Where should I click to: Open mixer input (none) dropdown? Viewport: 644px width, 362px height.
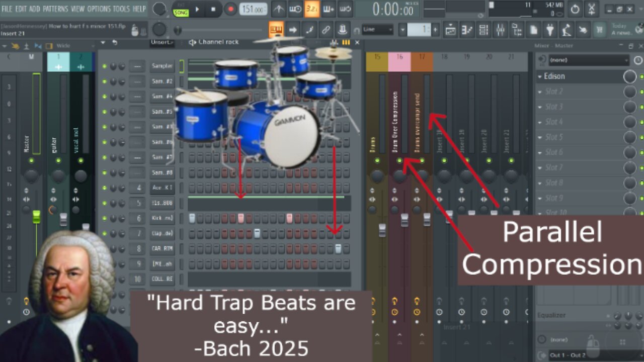coord(588,60)
